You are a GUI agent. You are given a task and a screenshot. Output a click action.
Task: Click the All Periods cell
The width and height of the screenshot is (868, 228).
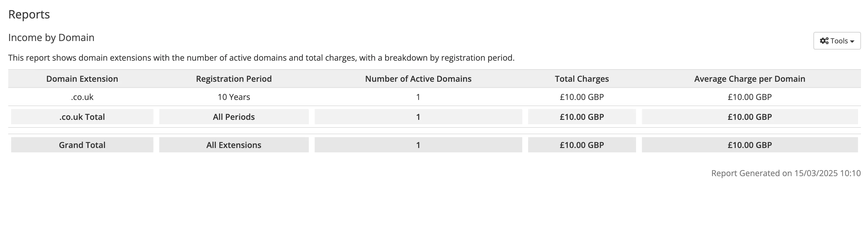coord(234,117)
